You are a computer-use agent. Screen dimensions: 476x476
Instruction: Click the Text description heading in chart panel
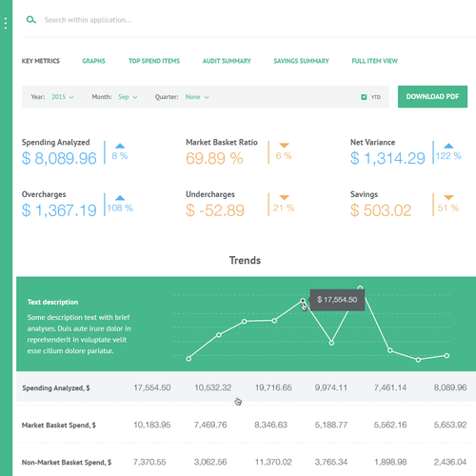pyautogui.click(x=52, y=302)
